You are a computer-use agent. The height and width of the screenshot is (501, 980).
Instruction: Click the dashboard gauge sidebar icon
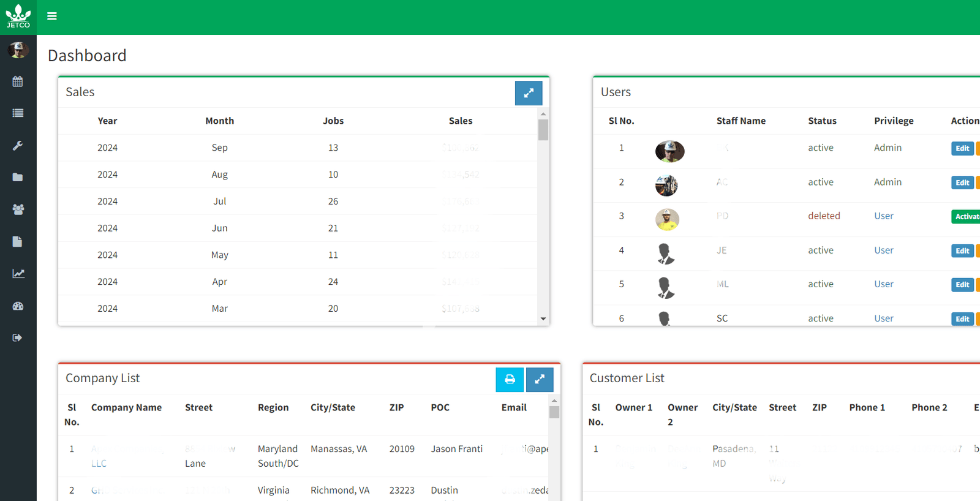coord(18,306)
